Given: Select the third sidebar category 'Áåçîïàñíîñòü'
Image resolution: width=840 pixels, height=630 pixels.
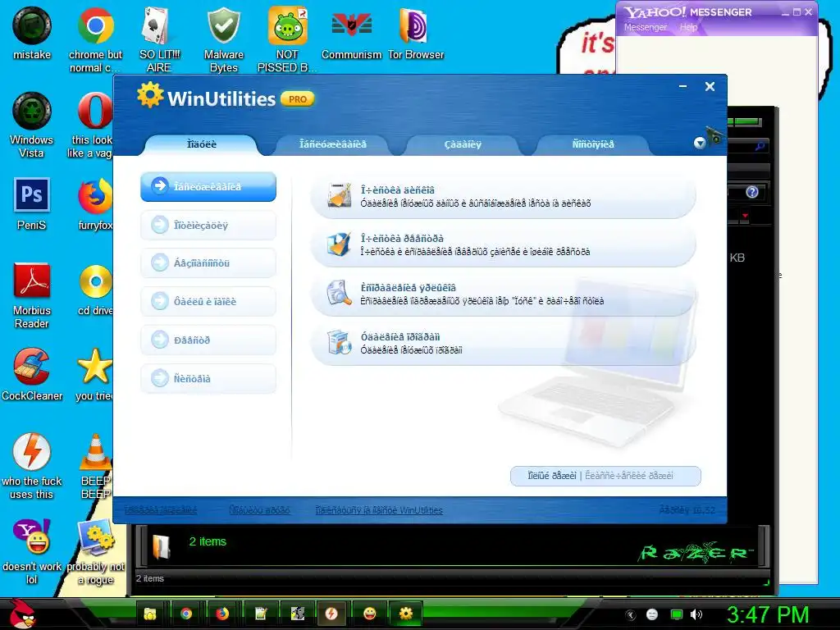Looking at the screenshot, I should [208, 263].
